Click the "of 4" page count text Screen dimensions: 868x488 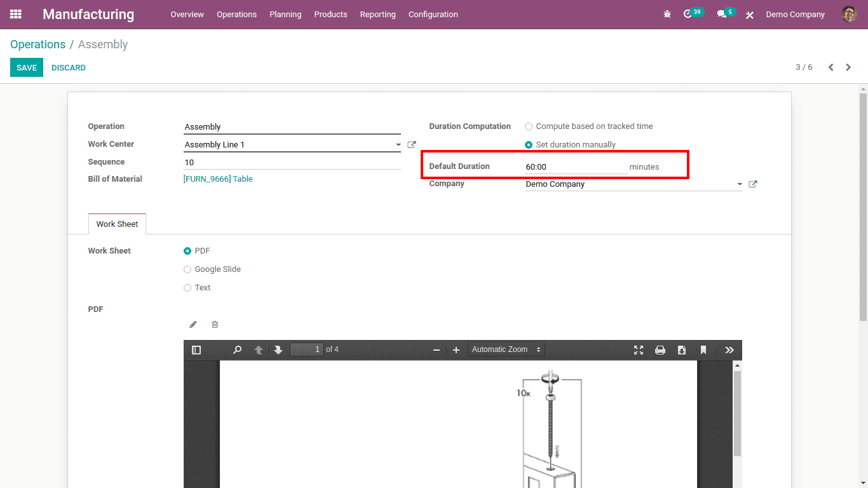(x=332, y=349)
